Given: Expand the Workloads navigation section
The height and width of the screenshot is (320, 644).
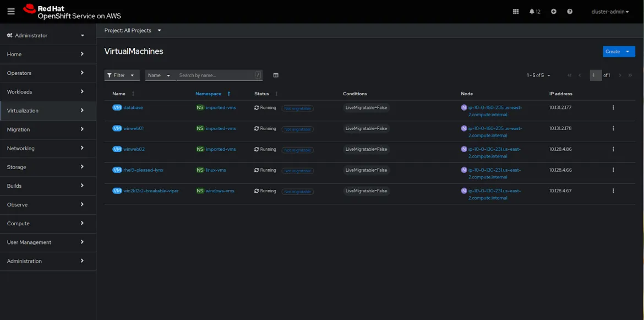Looking at the screenshot, I should click(48, 91).
